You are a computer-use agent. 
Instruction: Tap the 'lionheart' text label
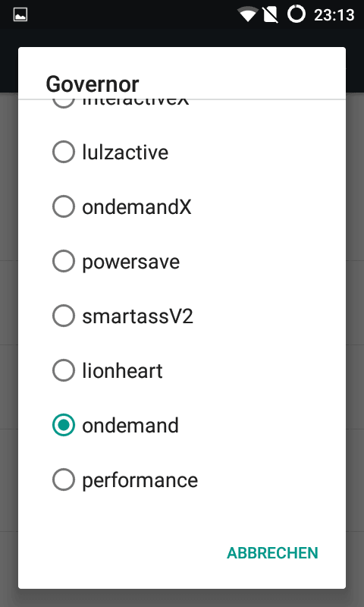(x=122, y=371)
